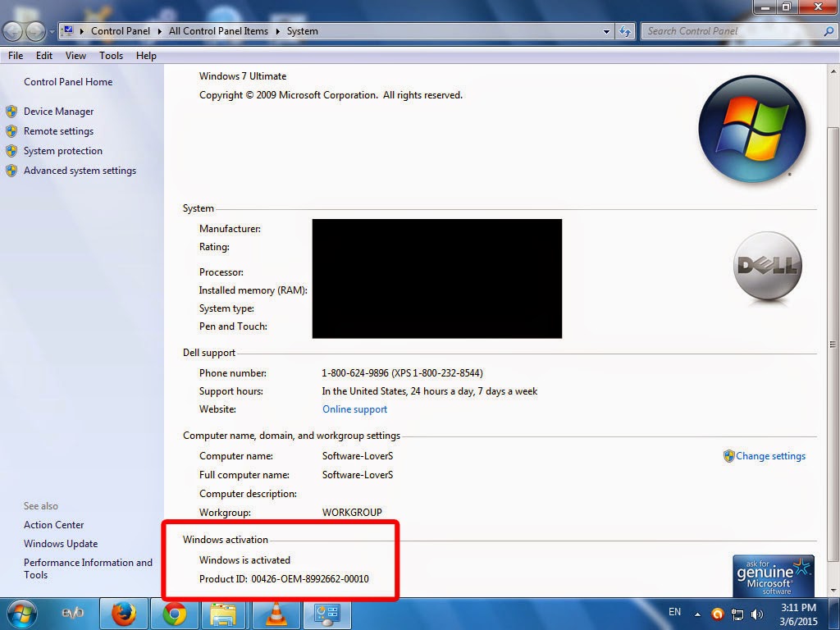The width and height of the screenshot is (840, 630).
Task: Open VLC media player from taskbar
Action: tap(276, 614)
